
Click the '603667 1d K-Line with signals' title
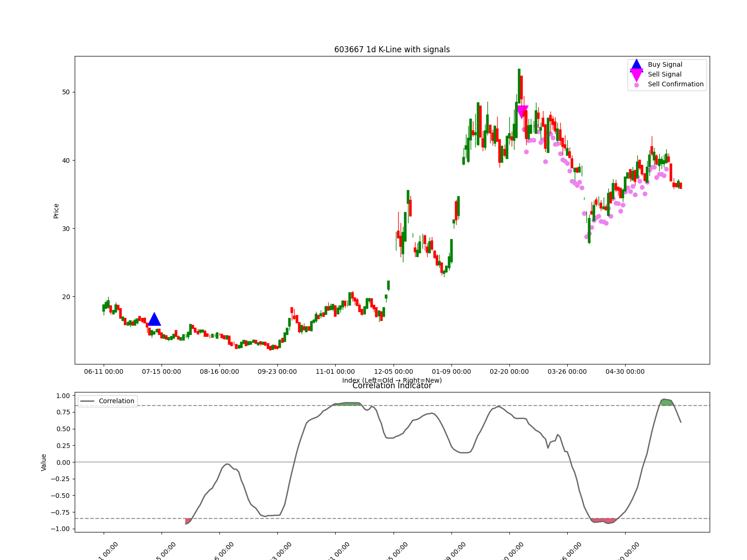point(392,49)
